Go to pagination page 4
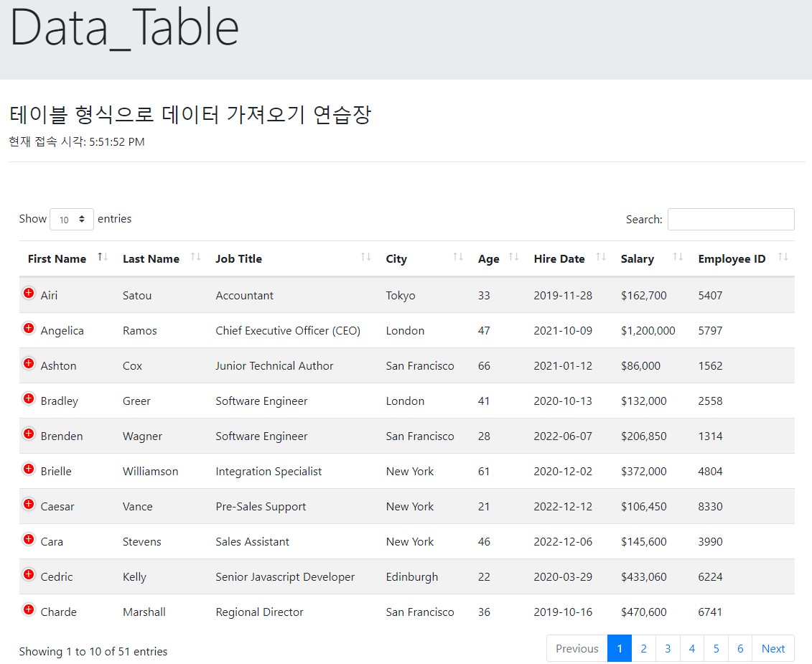This screenshot has width=812, height=664. tap(692, 648)
